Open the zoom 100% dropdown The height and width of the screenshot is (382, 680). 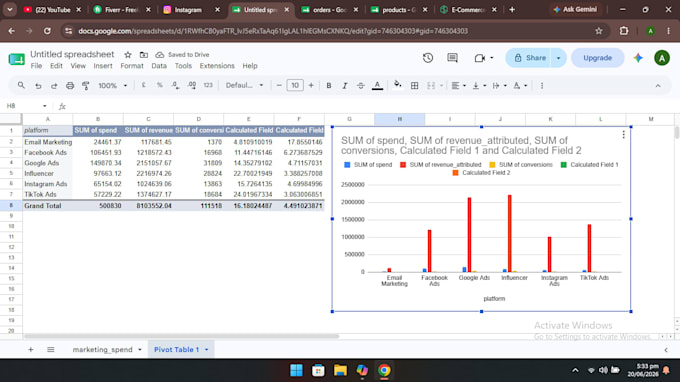pyautogui.click(x=112, y=86)
